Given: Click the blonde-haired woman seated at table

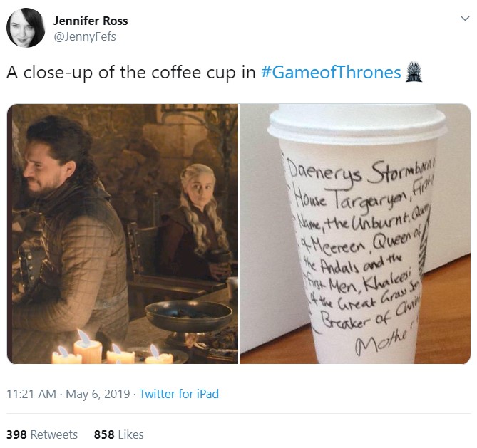Looking at the screenshot, I should (x=196, y=221).
